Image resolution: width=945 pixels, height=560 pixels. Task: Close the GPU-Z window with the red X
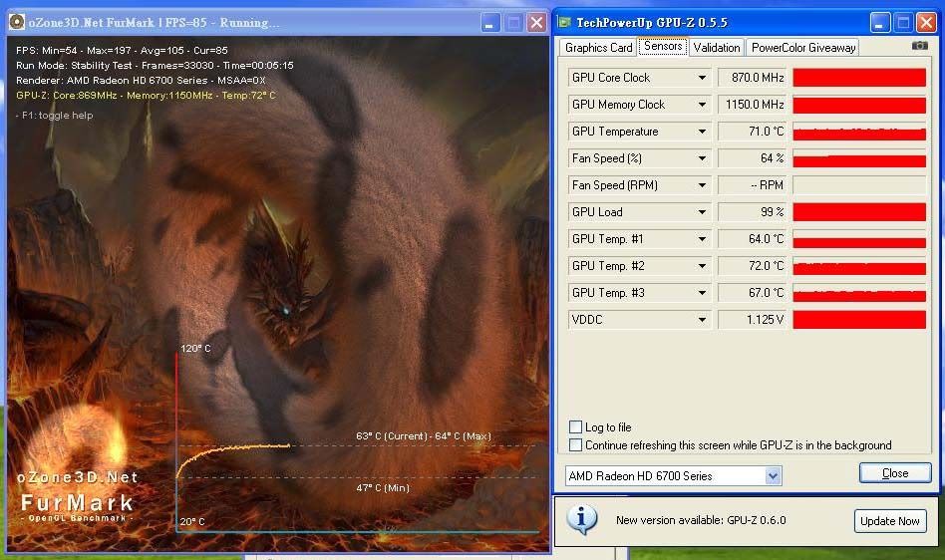[926, 23]
